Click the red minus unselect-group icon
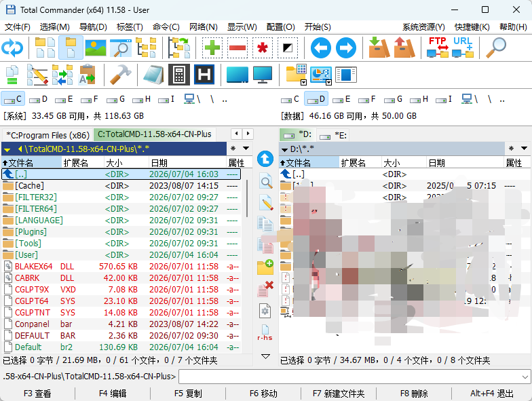The image size is (532, 401). pyautogui.click(x=237, y=47)
